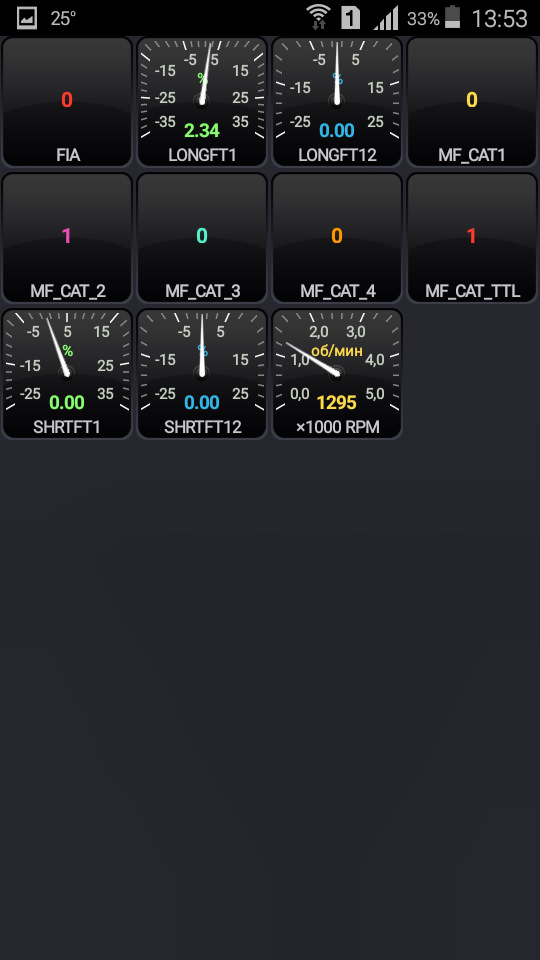Select the MF_CAT_TTL tile
The height and width of the screenshot is (960, 540).
pos(472,238)
